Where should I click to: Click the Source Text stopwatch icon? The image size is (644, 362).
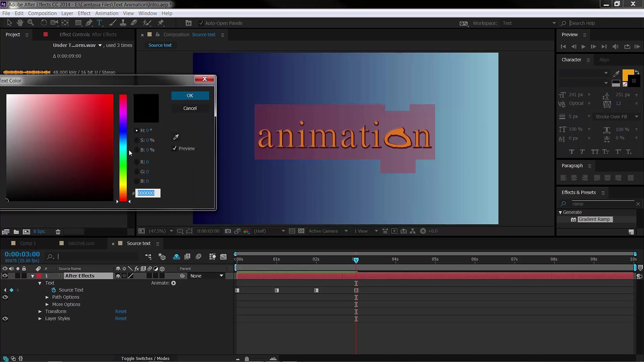click(x=54, y=290)
